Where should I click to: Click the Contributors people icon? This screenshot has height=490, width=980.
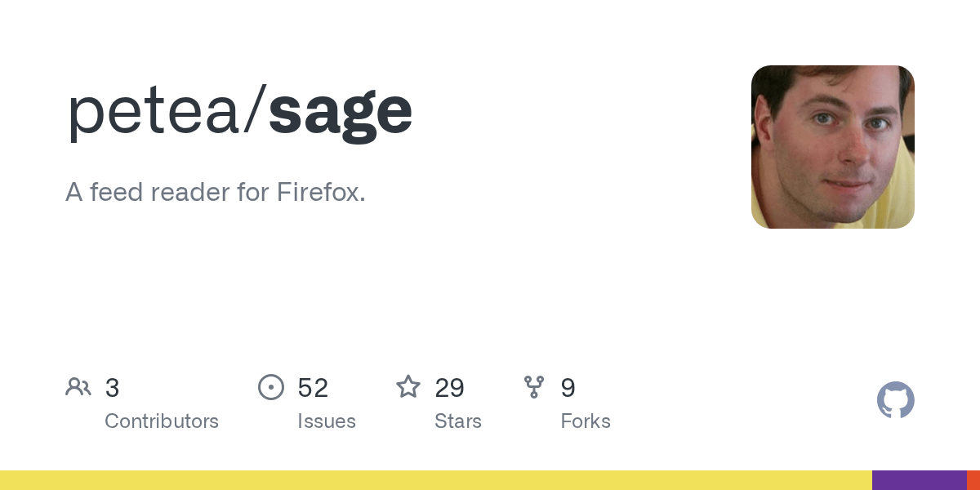[x=78, y=386]
